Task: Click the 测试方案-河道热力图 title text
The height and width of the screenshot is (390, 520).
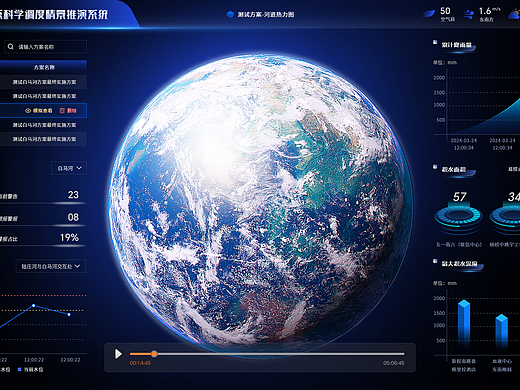Action: tap(266, 15)
